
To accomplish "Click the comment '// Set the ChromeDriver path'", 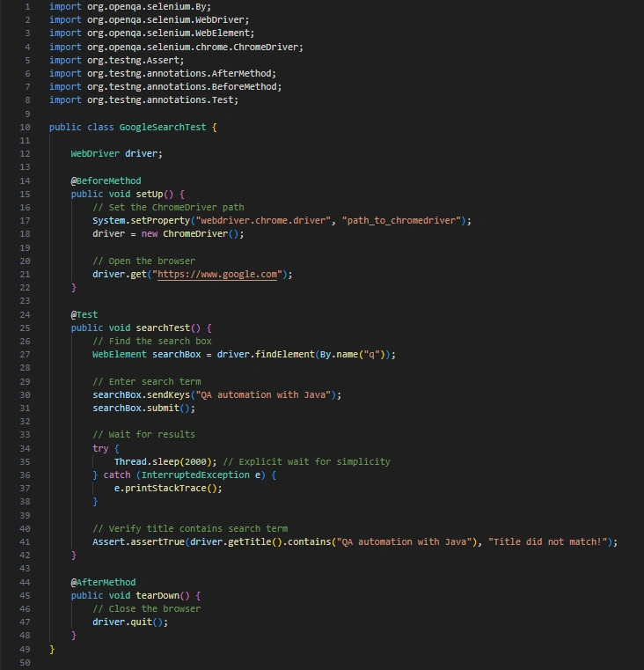I will click(168, 208).
